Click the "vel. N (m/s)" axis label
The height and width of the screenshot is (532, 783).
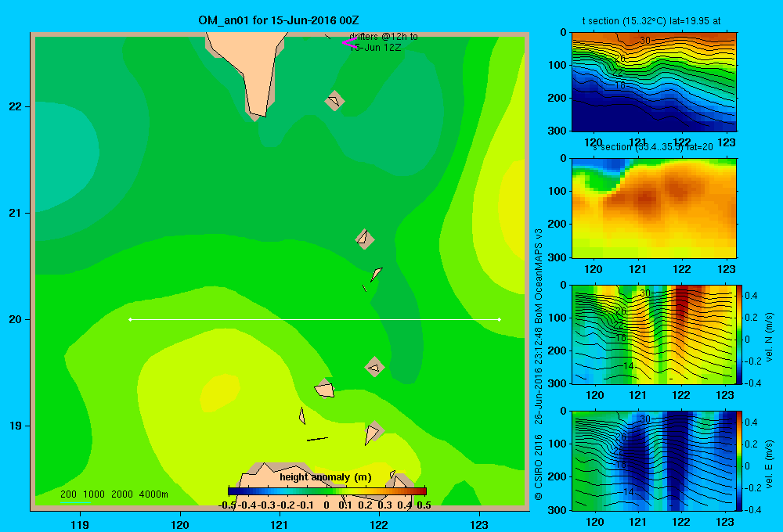tap(769, 337)
